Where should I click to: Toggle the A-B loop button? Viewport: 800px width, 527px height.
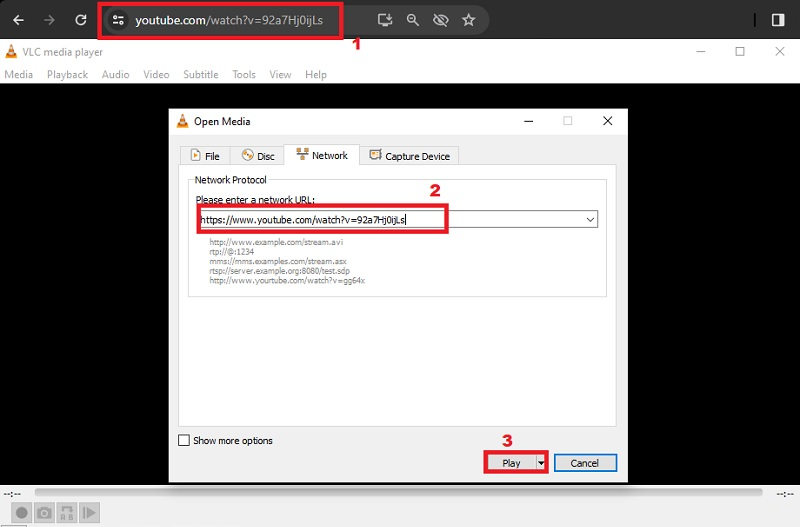point(67,513)
